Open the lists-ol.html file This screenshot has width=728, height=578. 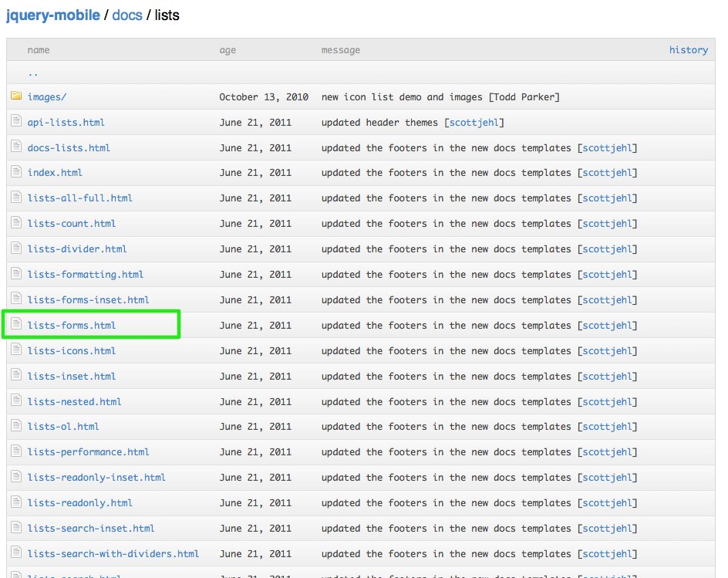(x=63, y=427)
